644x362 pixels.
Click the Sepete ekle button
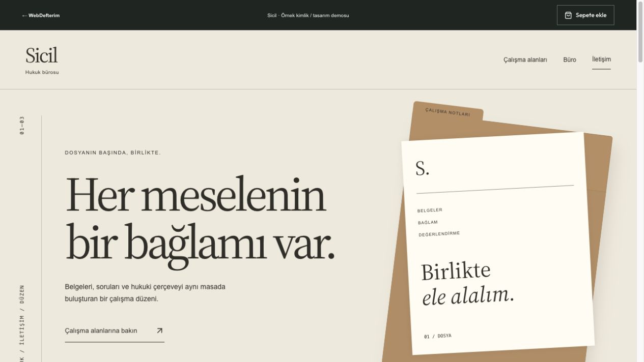pyautogui.click(x=585, y=15)
